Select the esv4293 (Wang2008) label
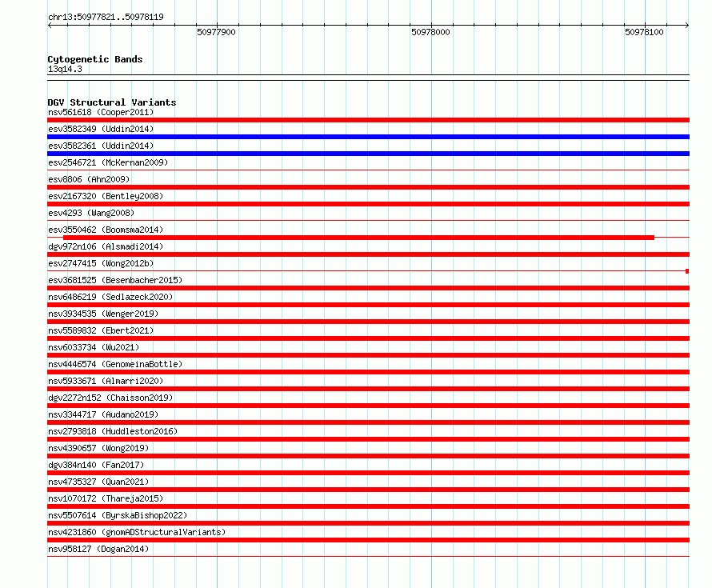 pos(91,213)
